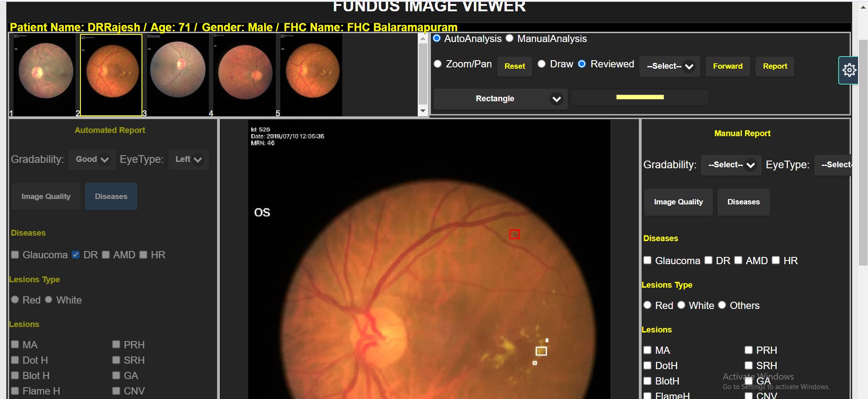Toggle Glaucoma checkbox in Automated Report

pos(15,255)
